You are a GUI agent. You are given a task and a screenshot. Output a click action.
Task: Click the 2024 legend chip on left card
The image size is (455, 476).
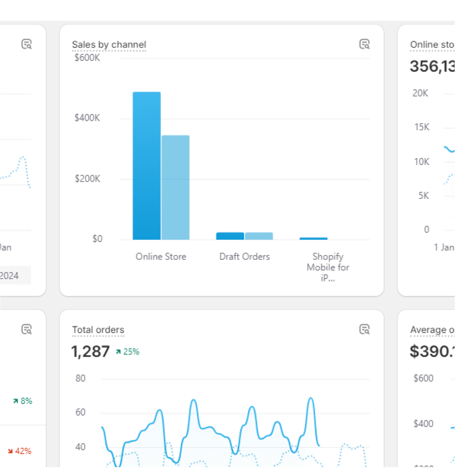click(16, 275)
